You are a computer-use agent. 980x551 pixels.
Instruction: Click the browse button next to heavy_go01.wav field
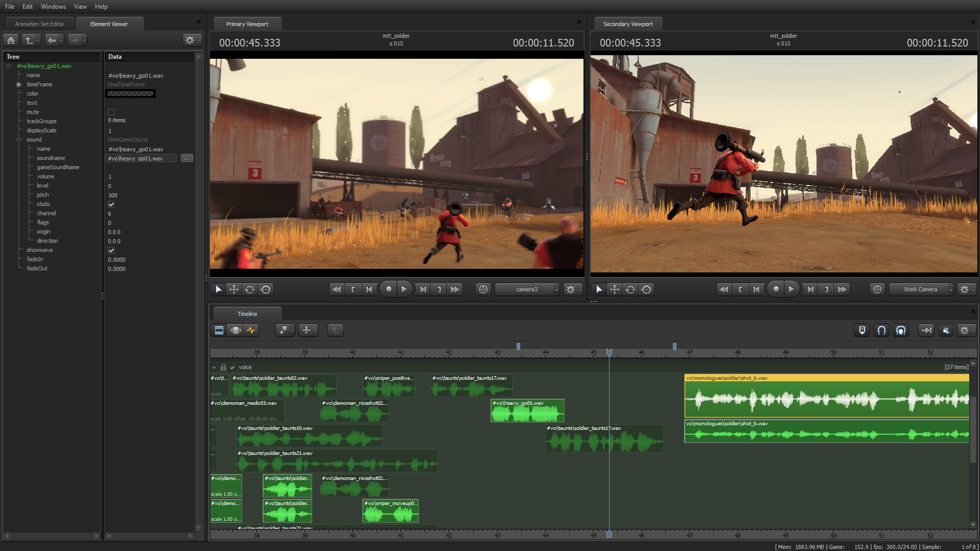pyautogui.click(x=187, y=158)
